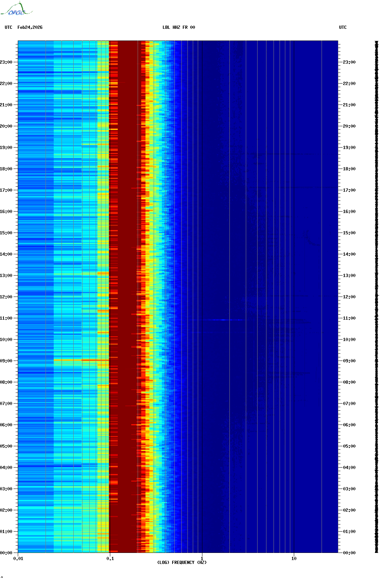Select the 12:00 tick on left time axis
Screen dimensions: 392x581
point(6,297)
